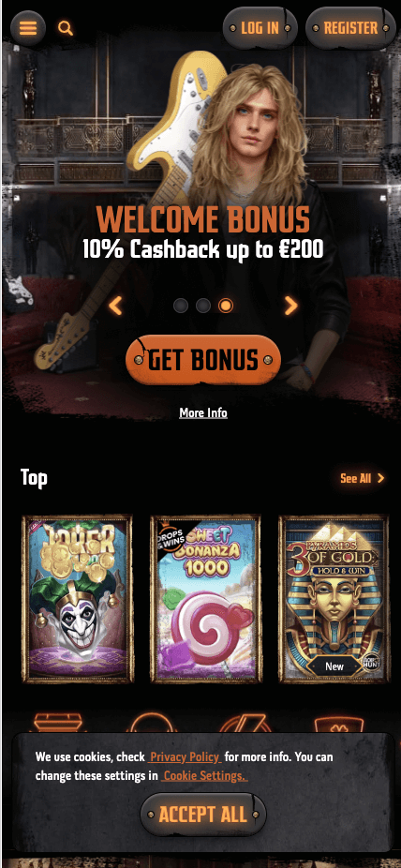Open the Sweet Bonanza 1000 game thumbnail
The height and width of the screenshot is (868, 401).
(205, 600)
